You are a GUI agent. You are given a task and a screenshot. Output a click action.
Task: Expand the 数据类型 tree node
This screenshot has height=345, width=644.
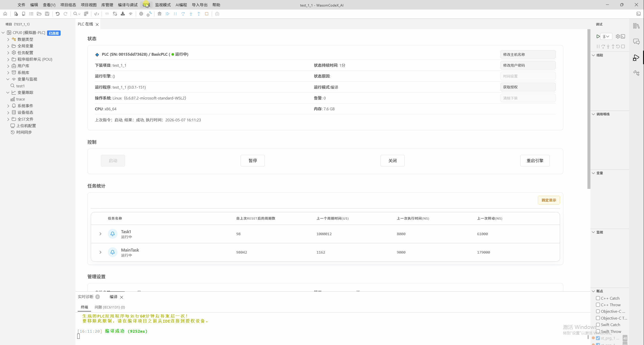(8, 39)
